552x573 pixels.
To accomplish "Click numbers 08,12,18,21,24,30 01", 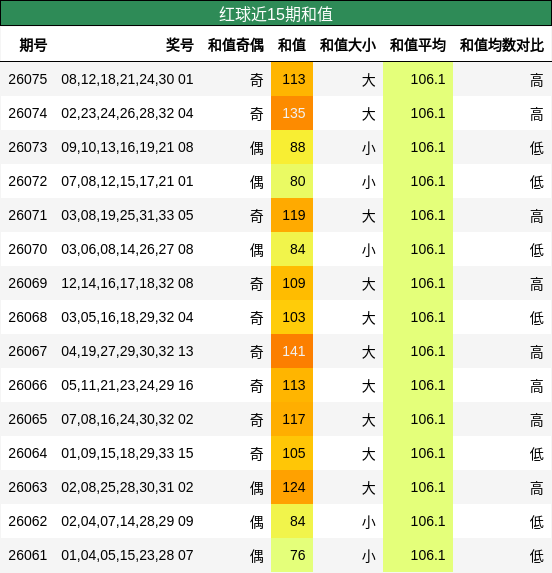I will pos(127,79).
